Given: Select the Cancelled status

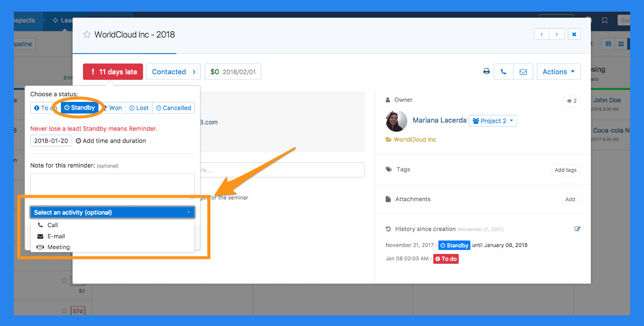Looking at the screenshot, I should [x=174, y=108].
